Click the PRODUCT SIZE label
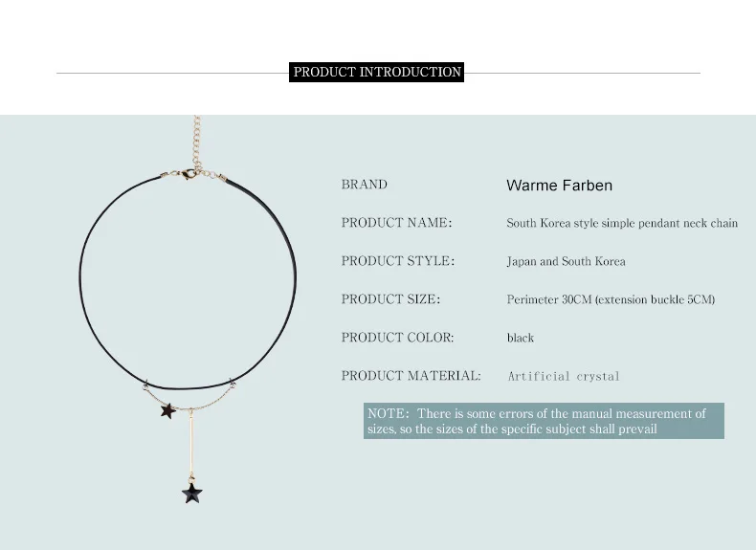Viewport: 756px width, 550px height. coord(390,298)
